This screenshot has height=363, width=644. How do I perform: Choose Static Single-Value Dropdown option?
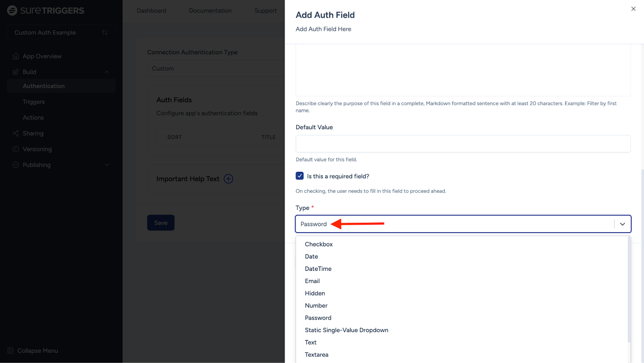(346, 330)
